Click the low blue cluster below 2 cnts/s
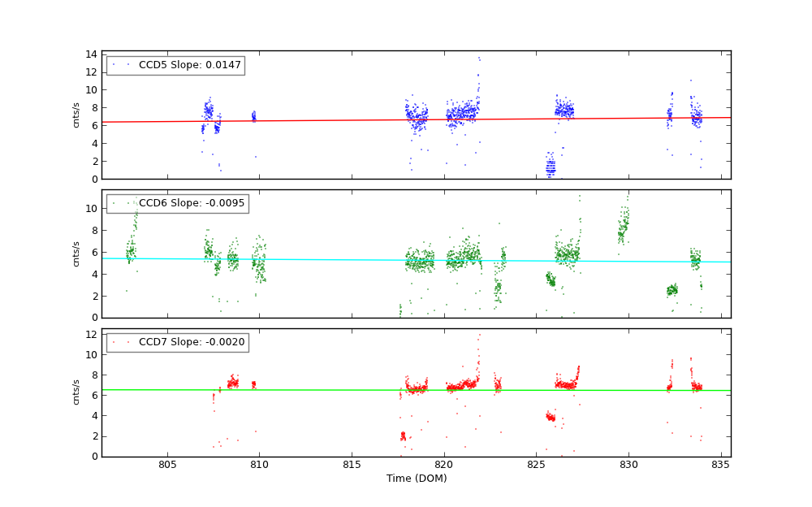 (551, 167)
